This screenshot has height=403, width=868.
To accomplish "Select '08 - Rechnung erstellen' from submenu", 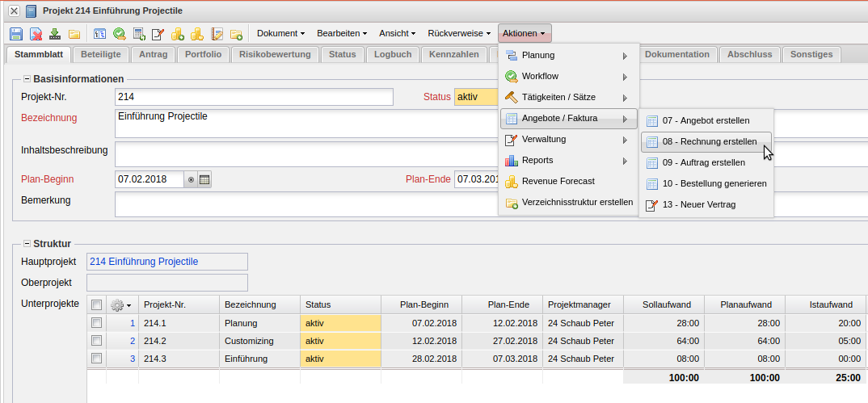I will click(709, 141).
